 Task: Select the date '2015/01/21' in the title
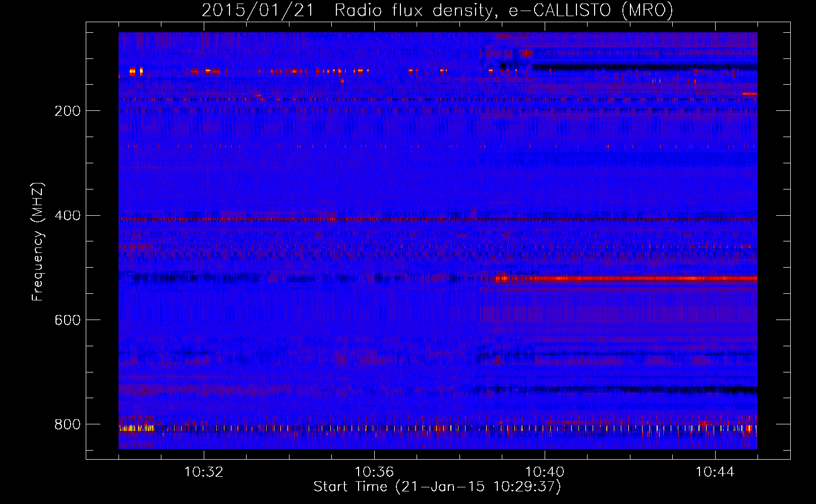[258, 11]
